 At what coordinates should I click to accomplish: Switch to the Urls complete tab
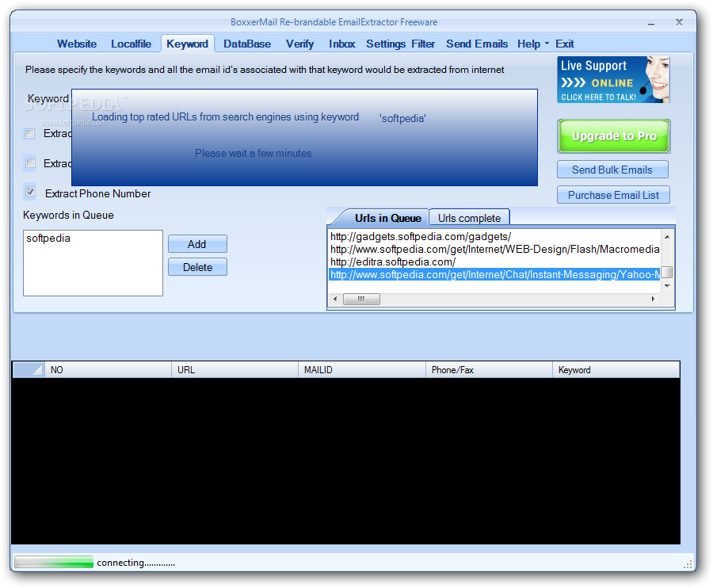pos(469,218)
